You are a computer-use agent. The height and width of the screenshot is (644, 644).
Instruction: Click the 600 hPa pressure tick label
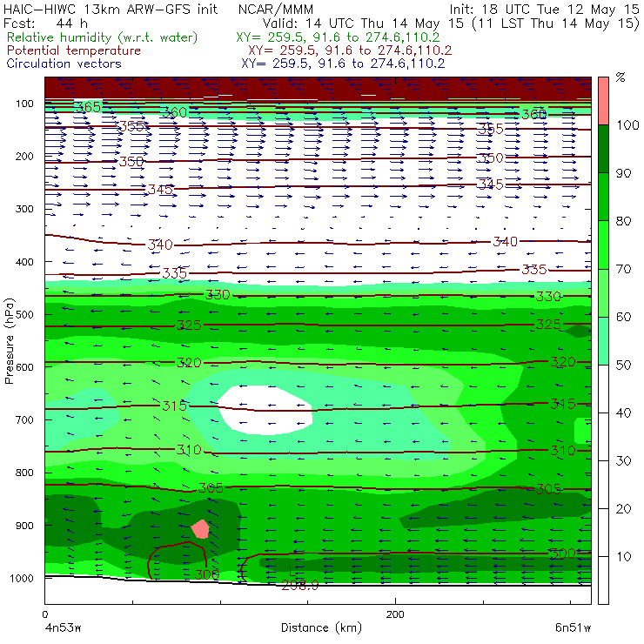coord(24,367)
